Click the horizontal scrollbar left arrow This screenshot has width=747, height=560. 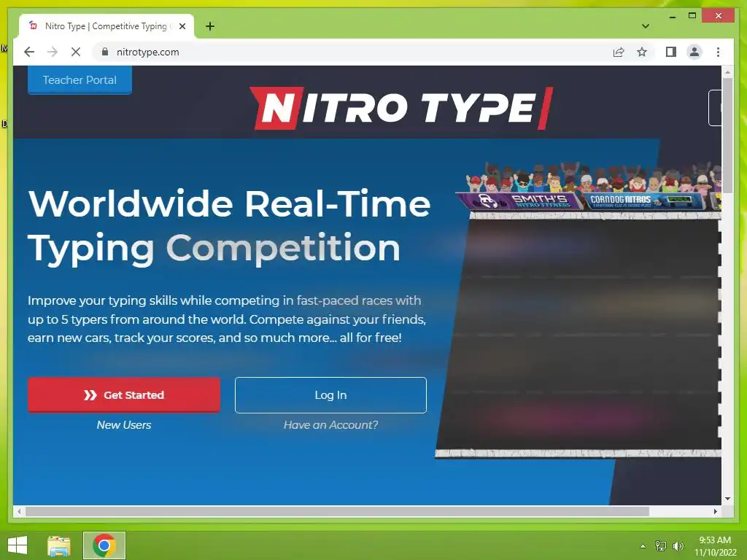(19, 511)
